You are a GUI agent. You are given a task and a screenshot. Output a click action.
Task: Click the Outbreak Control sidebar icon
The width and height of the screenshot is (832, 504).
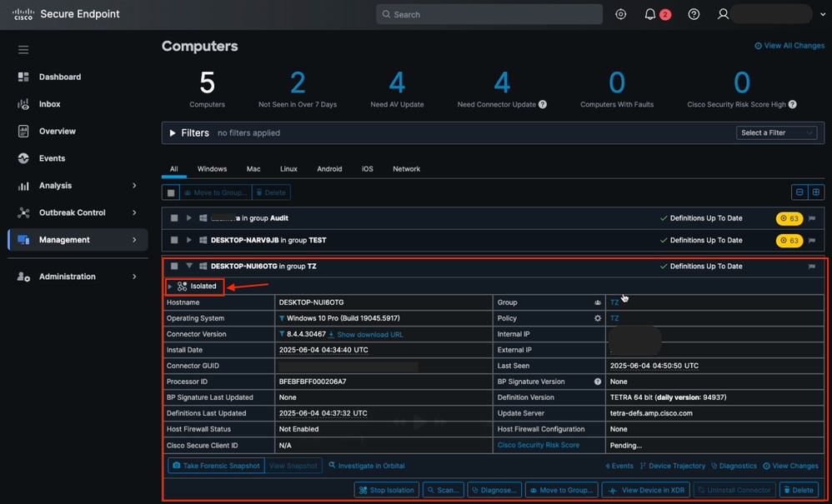point(23,212)
